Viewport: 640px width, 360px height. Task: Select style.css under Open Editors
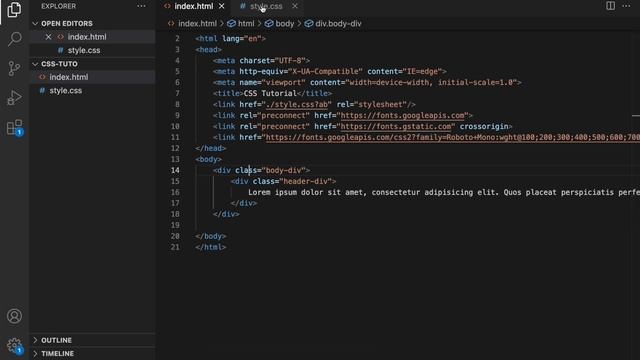point(84,50)
